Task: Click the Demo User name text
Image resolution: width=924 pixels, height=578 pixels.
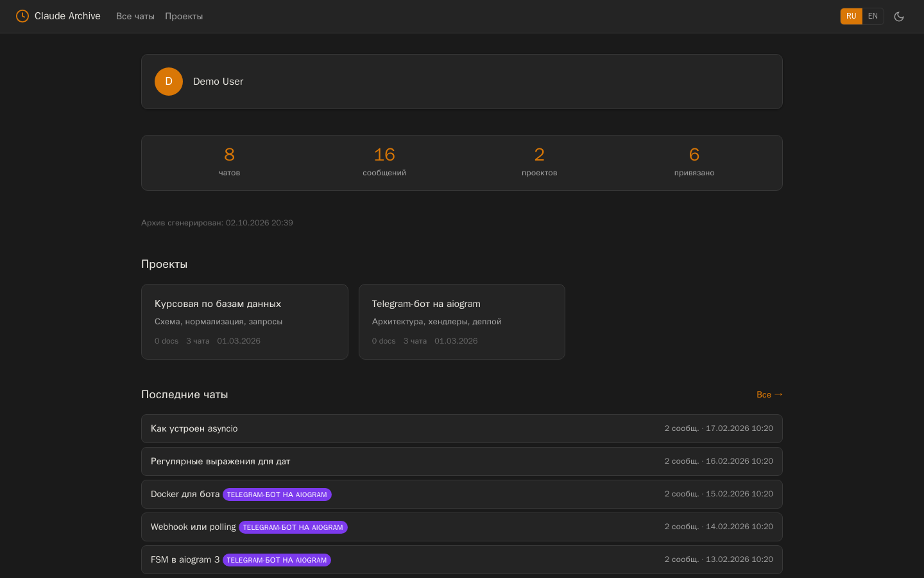Action: 218,82
